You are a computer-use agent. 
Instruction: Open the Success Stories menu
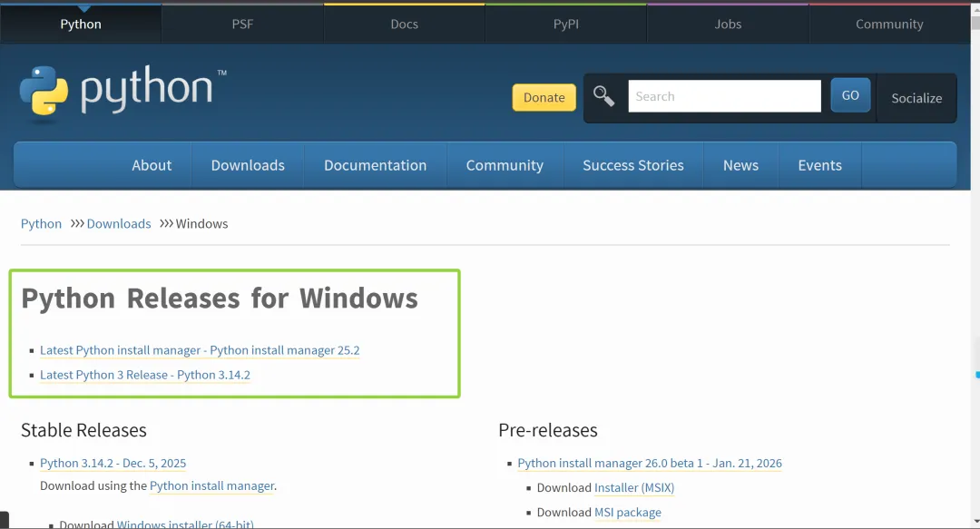click(633, 165)
